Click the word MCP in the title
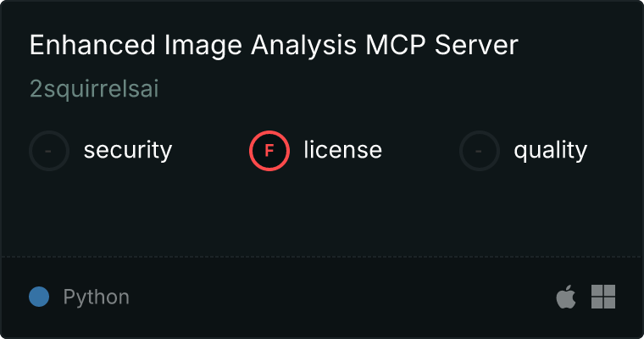 tap(395, 45)
